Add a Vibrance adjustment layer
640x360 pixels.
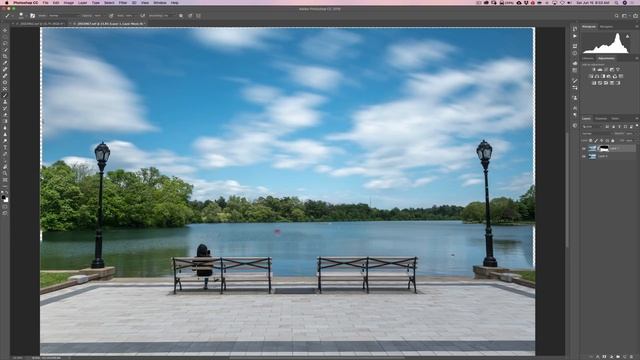(x=618, y=69)
